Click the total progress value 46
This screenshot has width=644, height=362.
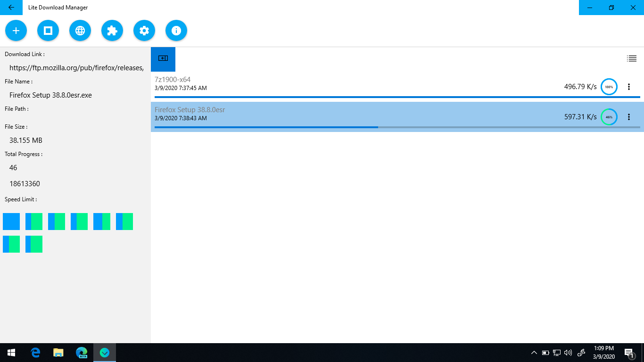13,168
